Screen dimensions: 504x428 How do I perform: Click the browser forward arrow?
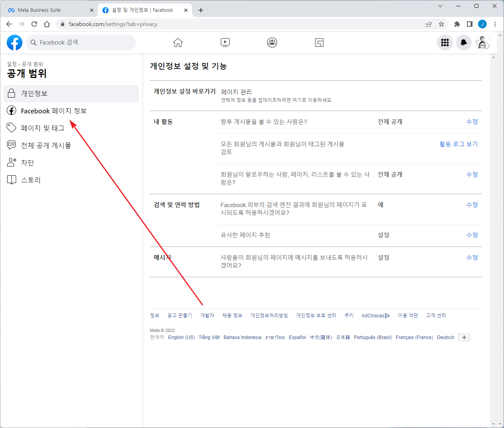(22, 24)
